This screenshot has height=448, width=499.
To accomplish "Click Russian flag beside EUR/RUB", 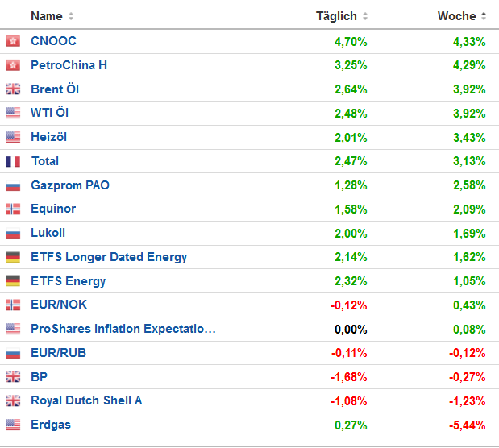I will click(13, 353).
